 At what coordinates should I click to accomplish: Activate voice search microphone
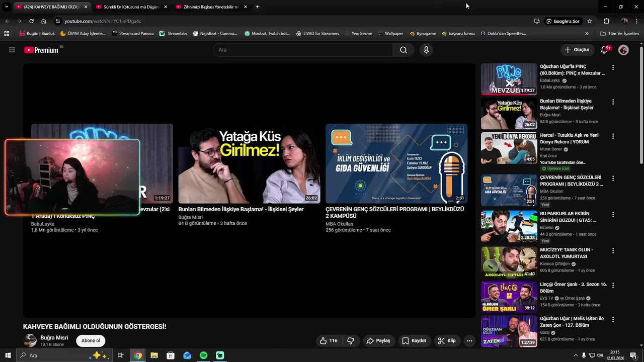click(x=426, y=50)
